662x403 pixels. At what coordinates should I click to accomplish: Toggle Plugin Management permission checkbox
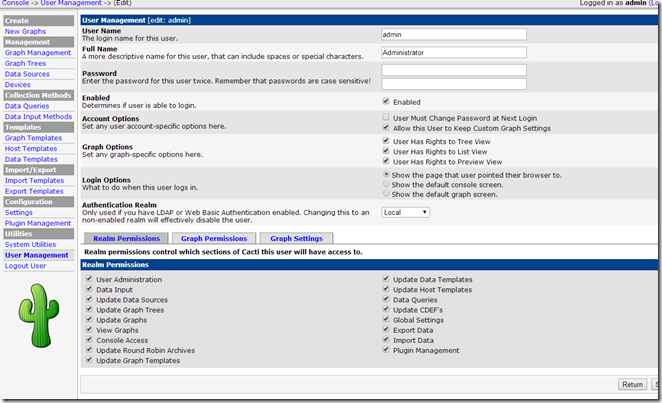386,349
